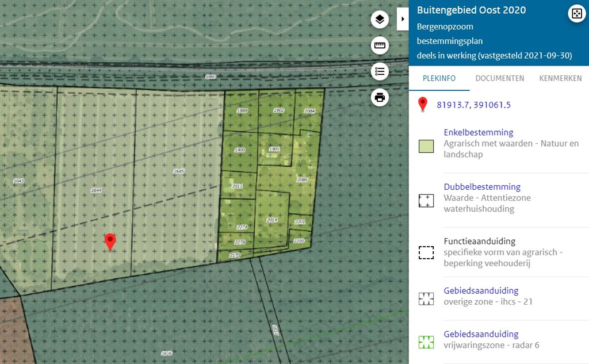Click the ihcs - 21 zone symbol
The image size is (589, 364).
click(x=426, y=298)
